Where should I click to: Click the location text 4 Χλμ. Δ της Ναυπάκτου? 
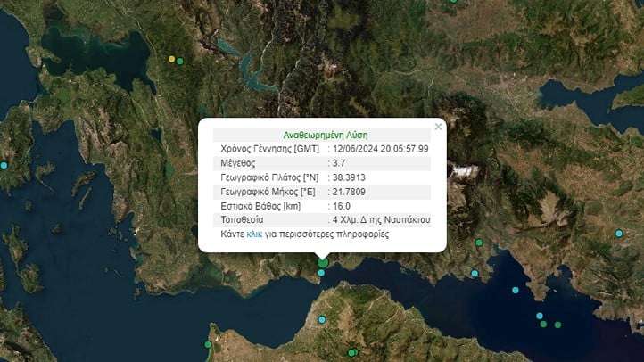click(x=380, y=220)
